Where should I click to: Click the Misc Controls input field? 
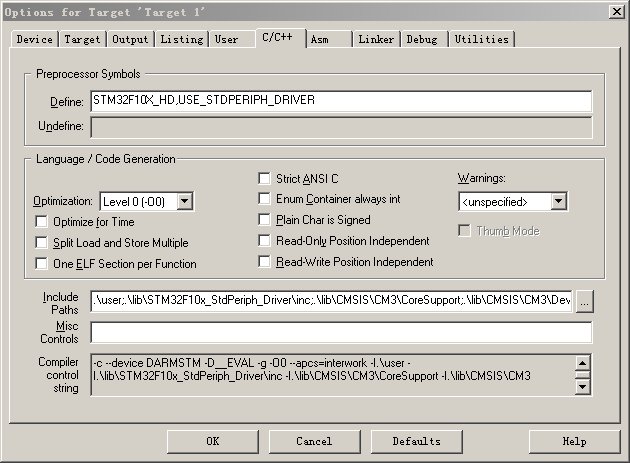341,332
